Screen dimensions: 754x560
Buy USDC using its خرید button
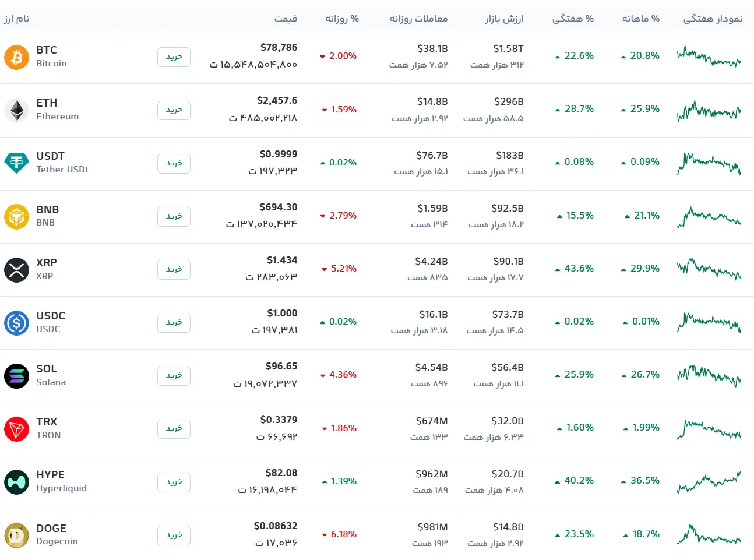(174, 323)
